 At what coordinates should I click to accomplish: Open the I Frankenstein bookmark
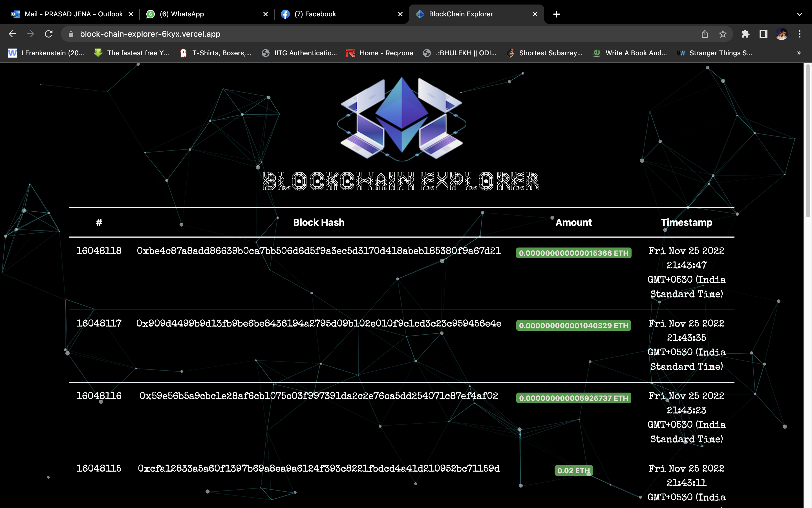[46, 53]
